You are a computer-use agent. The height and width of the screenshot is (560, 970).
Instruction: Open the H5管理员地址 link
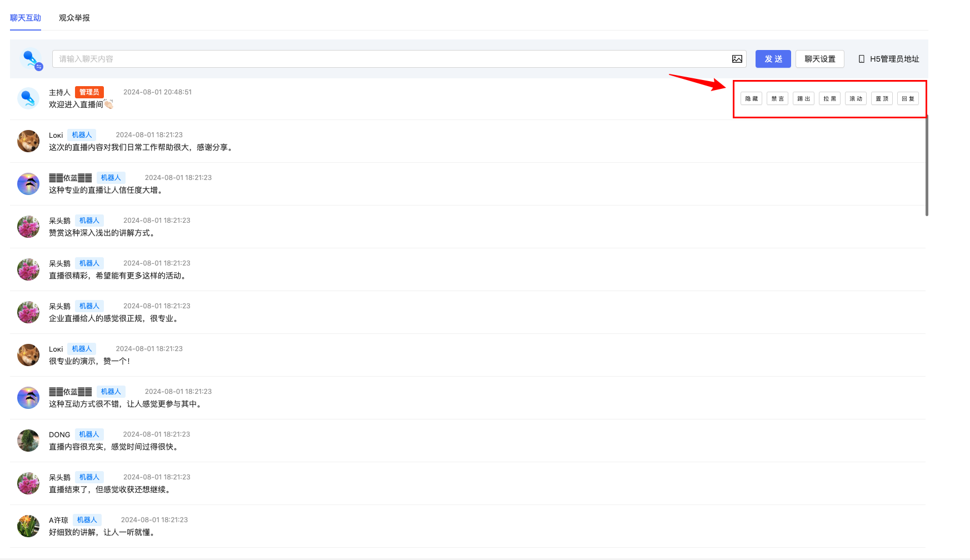[894, 59]
